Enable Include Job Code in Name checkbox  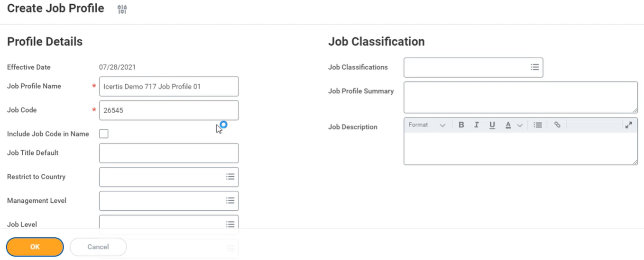click(104, 134)
